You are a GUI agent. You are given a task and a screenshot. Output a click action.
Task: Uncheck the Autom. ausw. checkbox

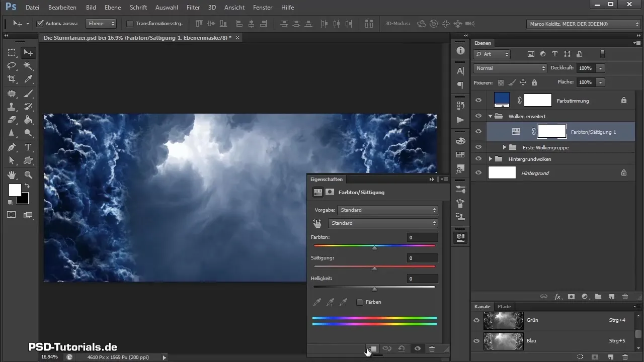coord(41,24)
